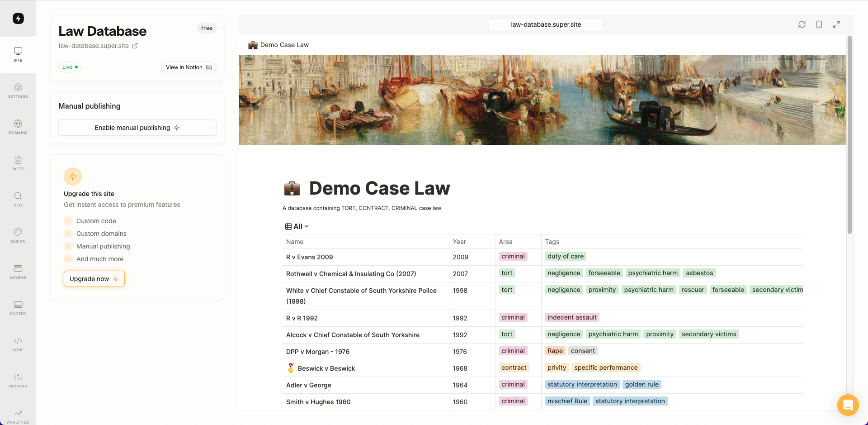The width and height of the screenshot is (868, 425).
Task: Open the Pages section in sidebar
Action: [18, 163]
